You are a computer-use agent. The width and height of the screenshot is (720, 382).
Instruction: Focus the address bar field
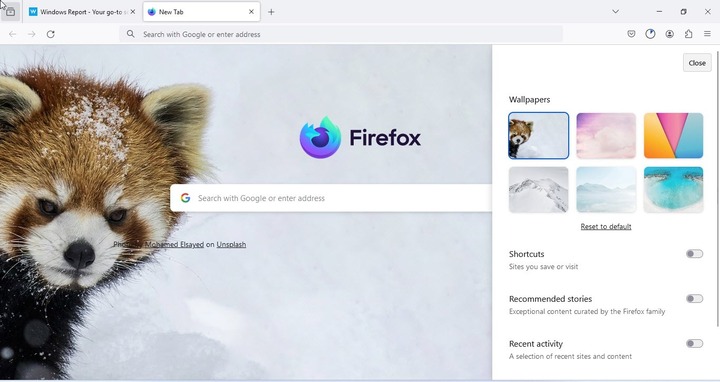pos(341,34)
